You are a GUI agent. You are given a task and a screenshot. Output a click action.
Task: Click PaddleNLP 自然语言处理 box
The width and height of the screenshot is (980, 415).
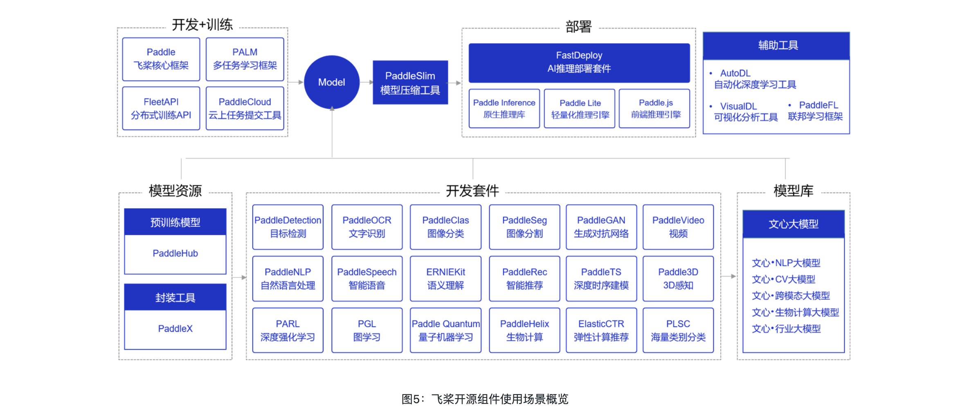coord(288,279)
